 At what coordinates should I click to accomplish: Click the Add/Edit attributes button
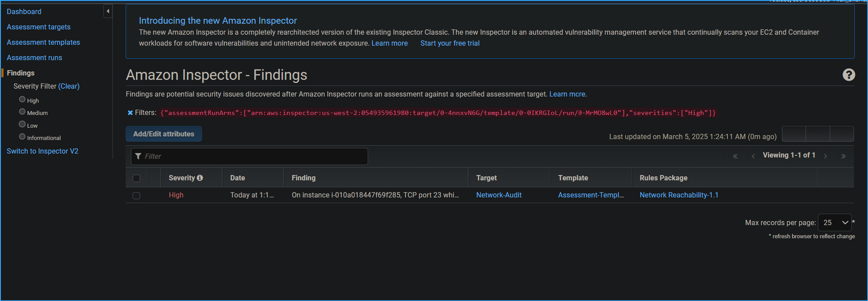click(x=163, y=134)
